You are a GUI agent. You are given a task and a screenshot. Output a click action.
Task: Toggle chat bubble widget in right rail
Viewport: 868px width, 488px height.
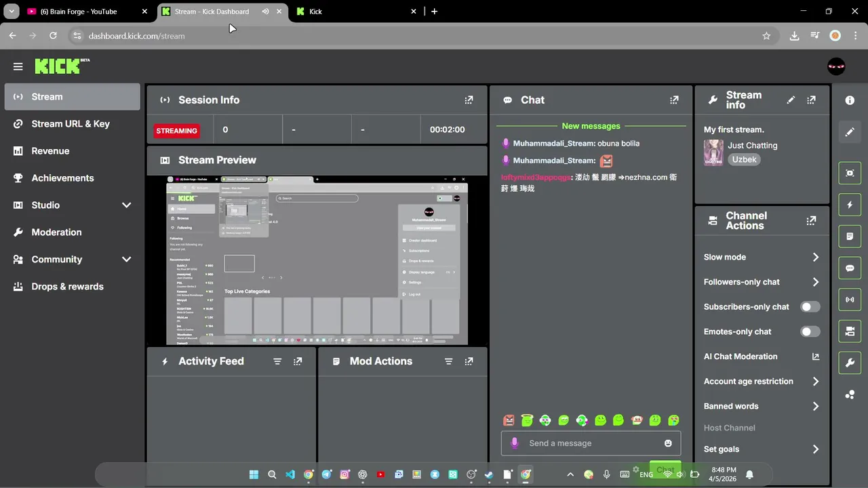(850, 268)
